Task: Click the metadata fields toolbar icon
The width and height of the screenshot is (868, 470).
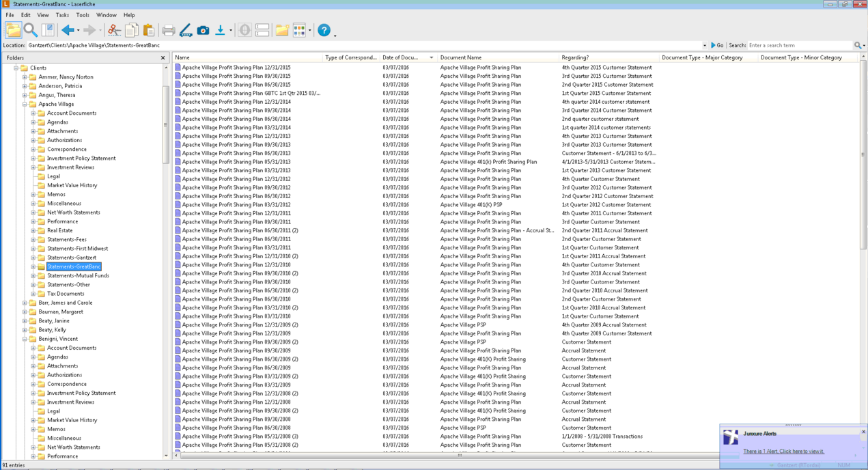Action: (x=262, y=30)
